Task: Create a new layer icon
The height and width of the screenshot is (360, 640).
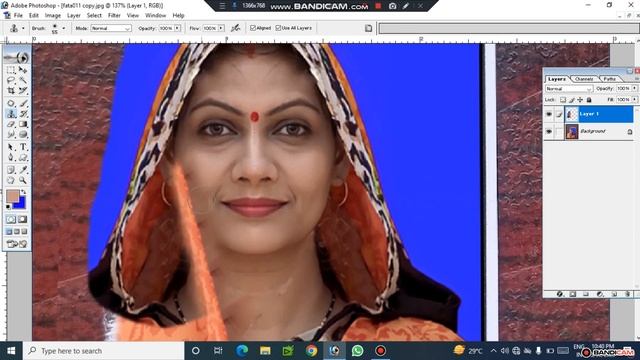Action: tap(614, 294)
